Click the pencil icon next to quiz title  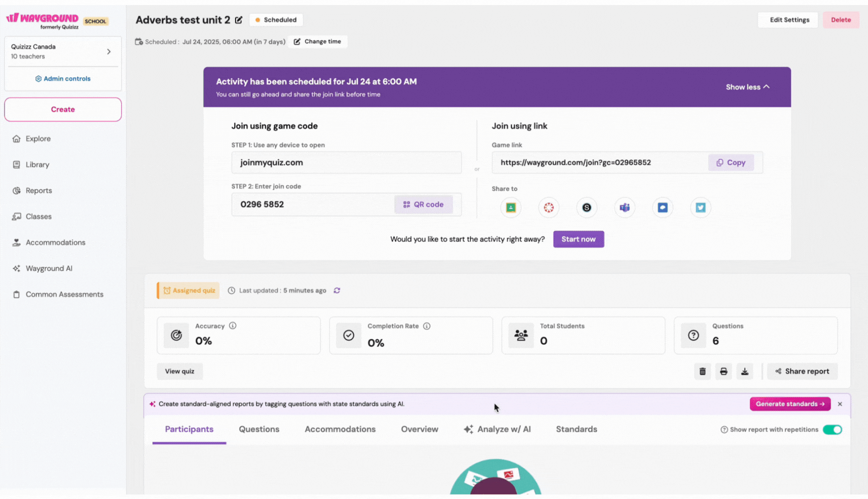click(x=239, y=20)
